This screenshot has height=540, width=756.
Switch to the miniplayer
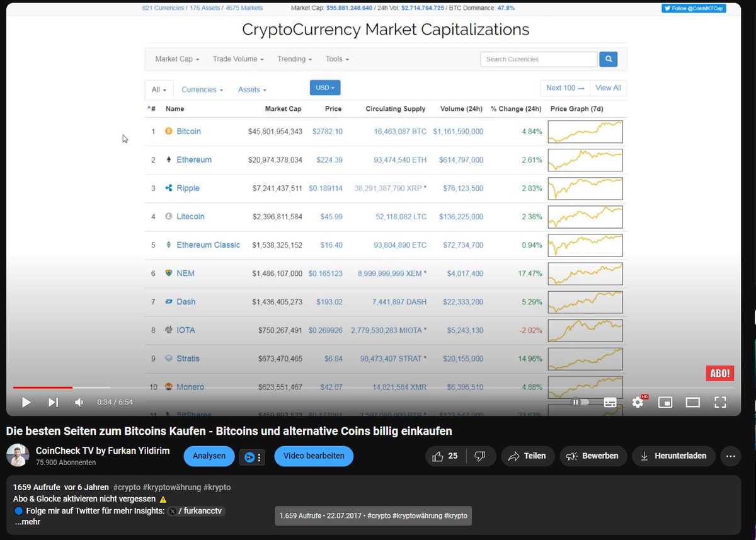click(665, 402)
